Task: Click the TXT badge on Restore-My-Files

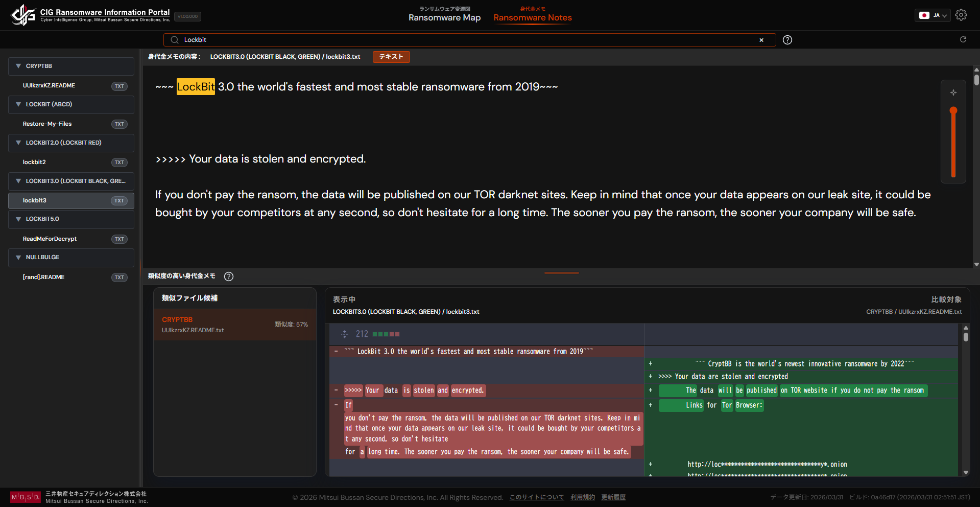Action: point(119,124)
